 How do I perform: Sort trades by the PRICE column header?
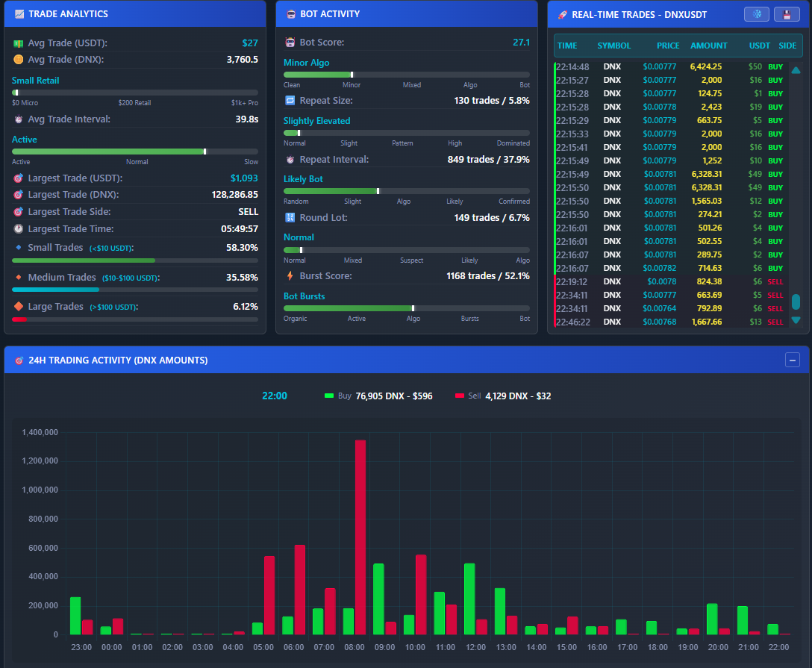pos(668,46)
